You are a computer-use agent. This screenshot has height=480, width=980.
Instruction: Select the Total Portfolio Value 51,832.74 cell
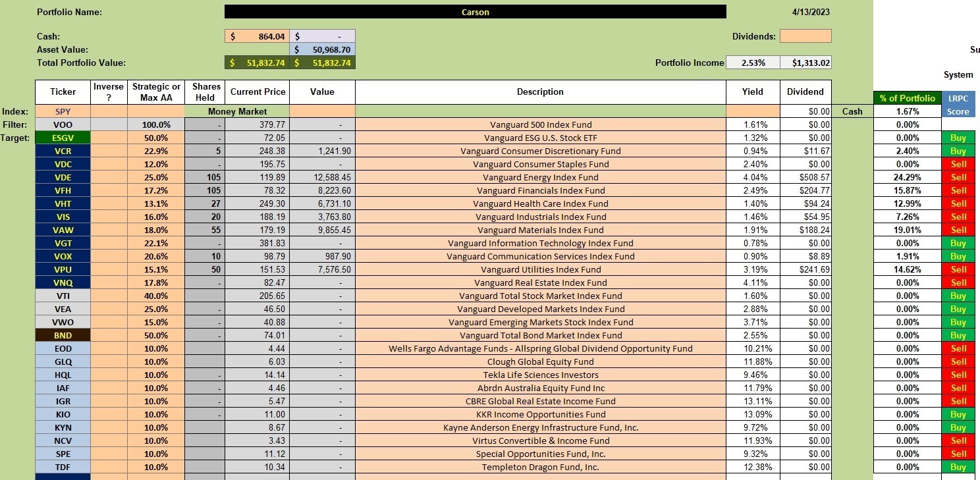pos(257,63)
